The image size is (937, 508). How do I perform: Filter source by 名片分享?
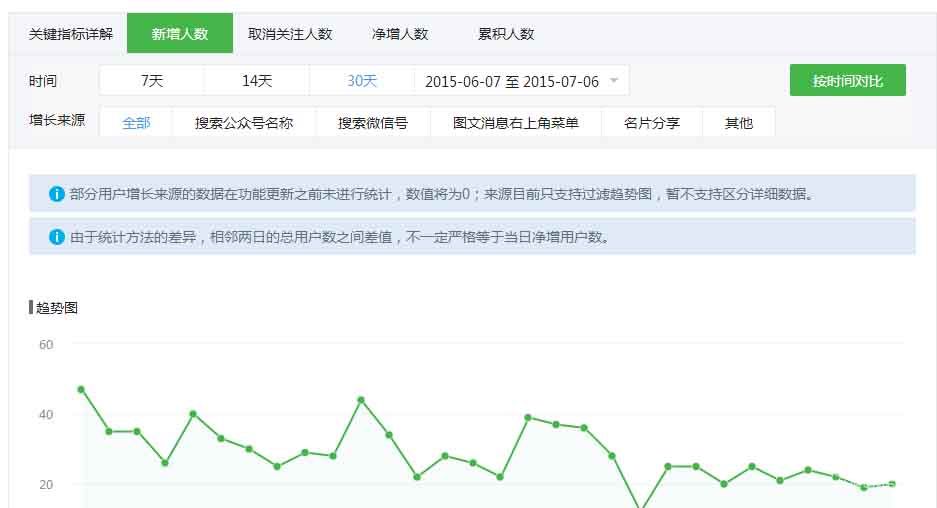[x=651, y=123]
